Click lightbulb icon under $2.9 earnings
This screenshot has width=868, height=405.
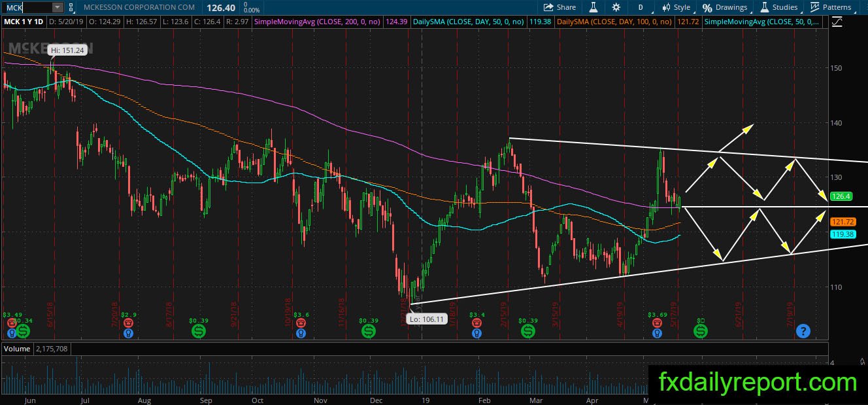(x=127, y=333)
